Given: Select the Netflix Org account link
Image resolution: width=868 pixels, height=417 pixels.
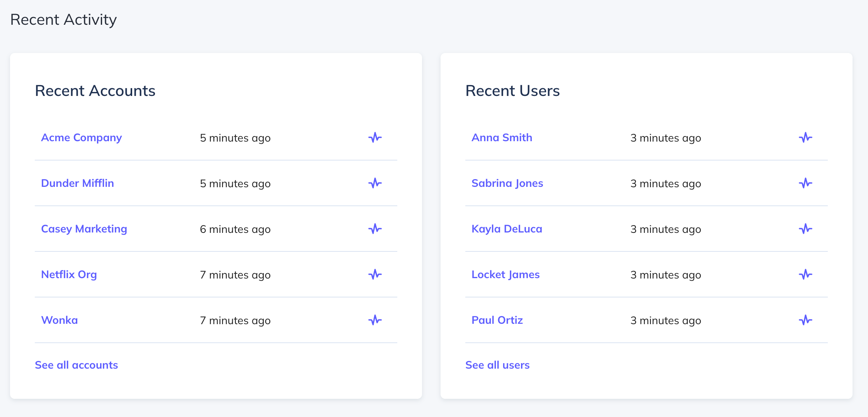Looking at the screenshot, I should pos(69,275).
